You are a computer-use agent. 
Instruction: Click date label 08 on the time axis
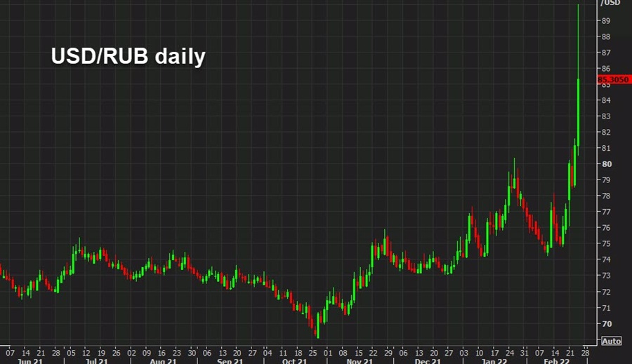(343, 353)
